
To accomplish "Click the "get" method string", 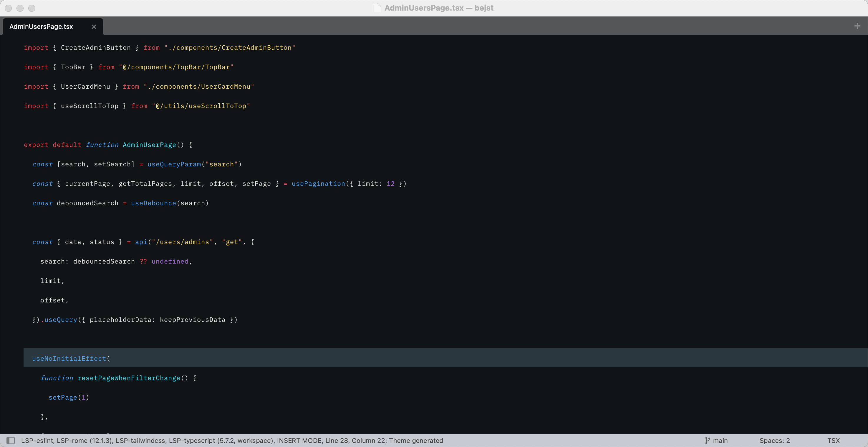I will tap(232, 242).
